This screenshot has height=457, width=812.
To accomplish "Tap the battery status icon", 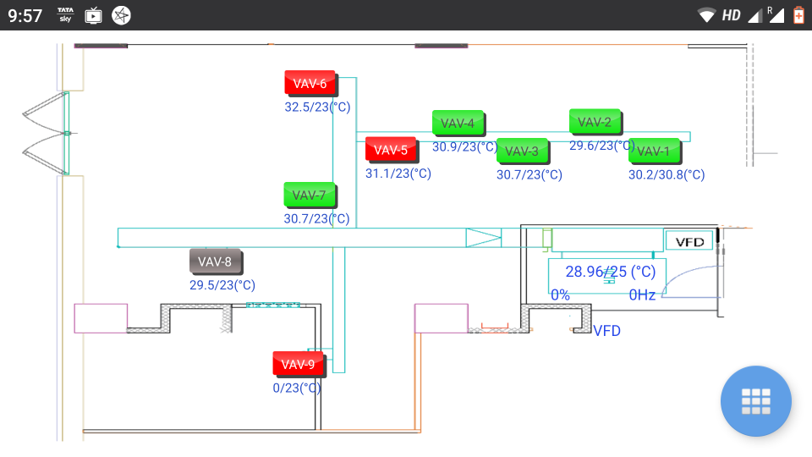I will pyautogui.click(x=799, y=15).
